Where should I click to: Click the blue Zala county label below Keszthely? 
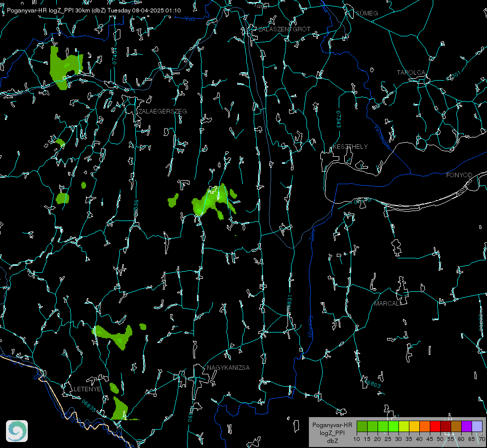[x=313, y=234]
